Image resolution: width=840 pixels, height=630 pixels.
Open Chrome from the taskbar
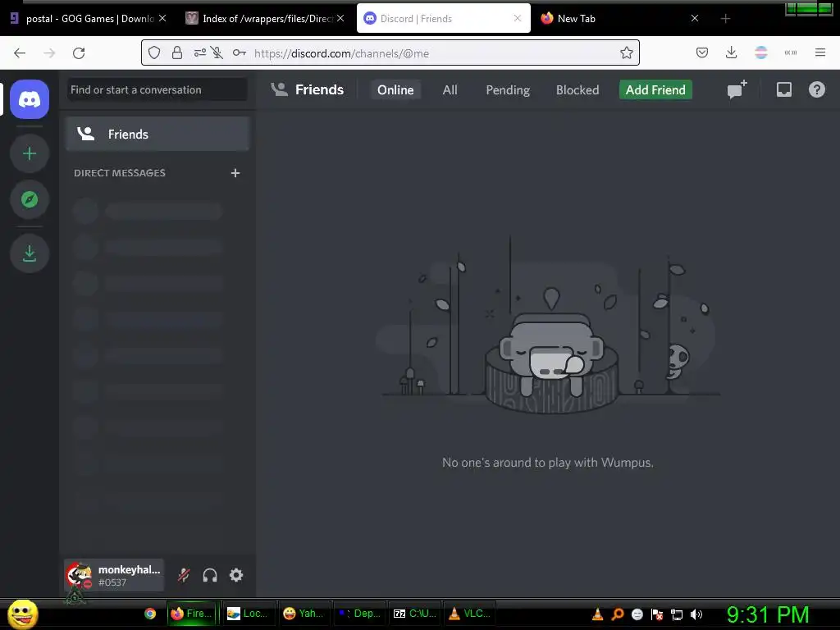150,614
